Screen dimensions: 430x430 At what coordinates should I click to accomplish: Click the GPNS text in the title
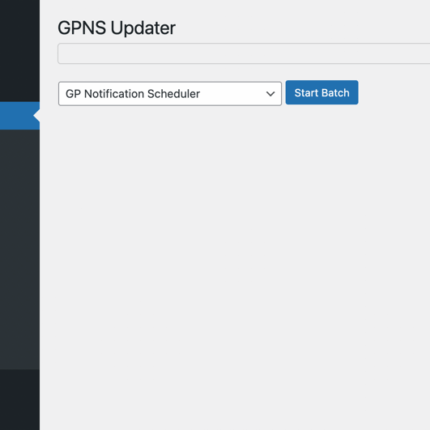coord(82,28)
